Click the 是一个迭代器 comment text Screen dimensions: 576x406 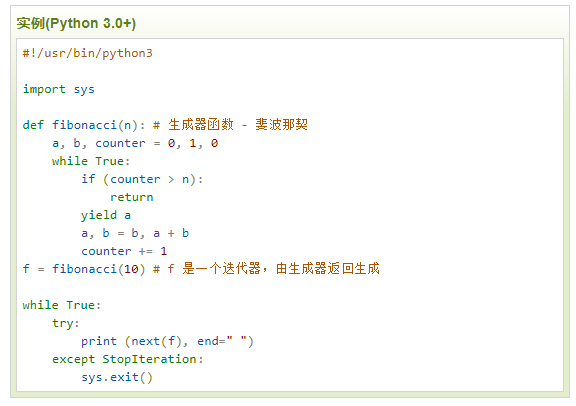click(221, 269)
